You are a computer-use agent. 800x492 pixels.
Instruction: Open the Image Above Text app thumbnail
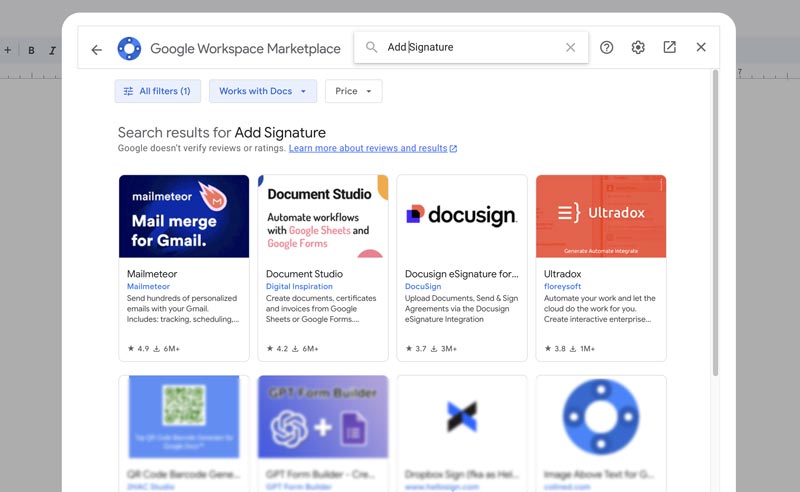click(x=601, y=417)
